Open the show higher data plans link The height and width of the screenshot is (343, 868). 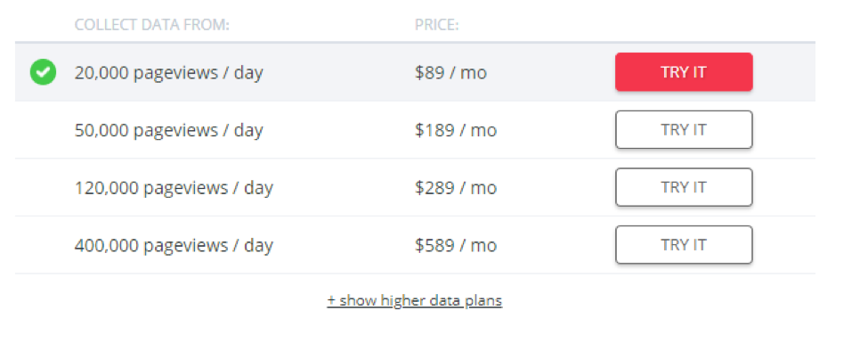click(x=415, y=300)
